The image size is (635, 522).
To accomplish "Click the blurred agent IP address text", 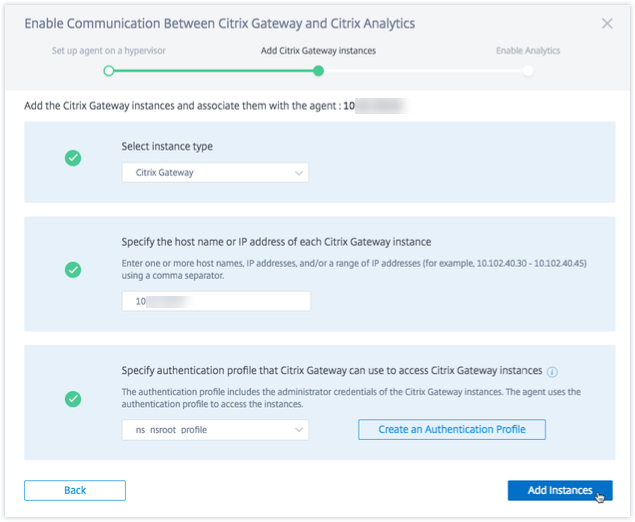I will click(x=373, y=105).
